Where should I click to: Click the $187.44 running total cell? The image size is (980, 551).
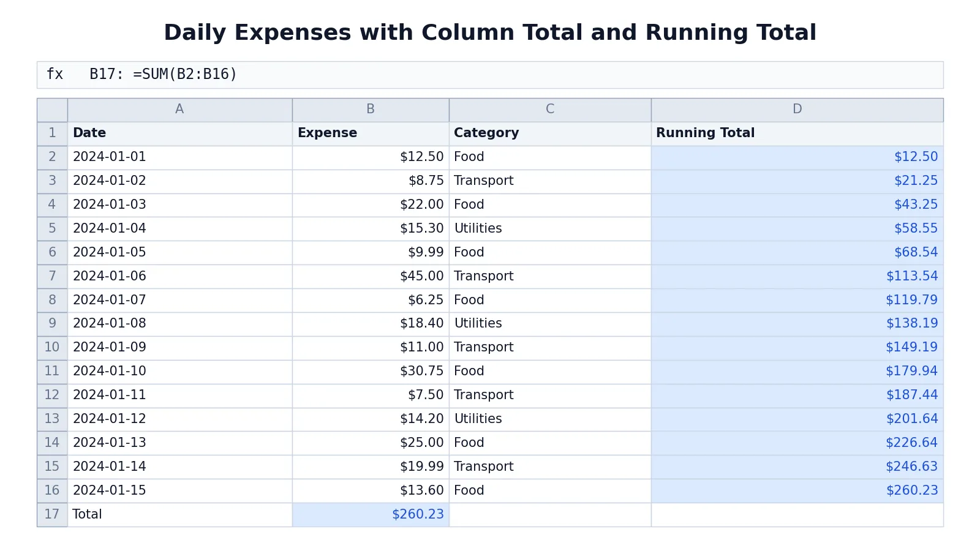pos(797,395)
